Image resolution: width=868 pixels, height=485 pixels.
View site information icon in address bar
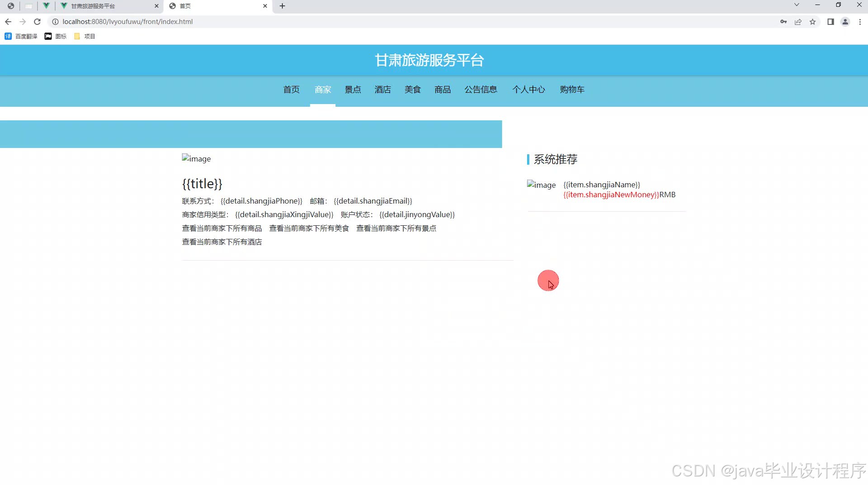55,22
